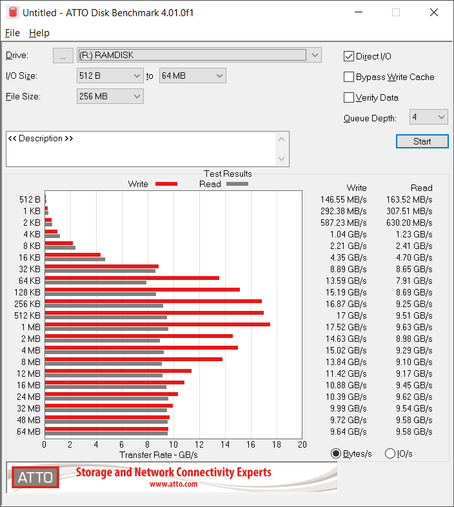Open the File menu
The image size is (454, 507).
coord(13,33)
